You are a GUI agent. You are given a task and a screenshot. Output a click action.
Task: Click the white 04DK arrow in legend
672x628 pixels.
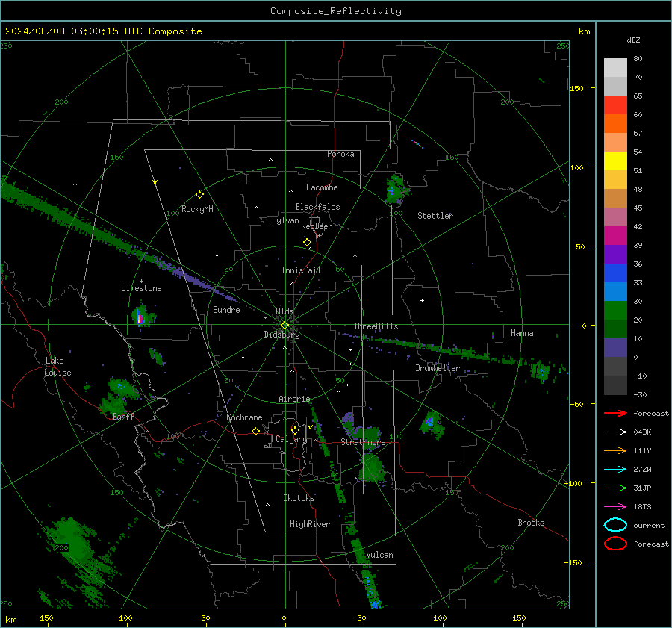coord(615,432)
